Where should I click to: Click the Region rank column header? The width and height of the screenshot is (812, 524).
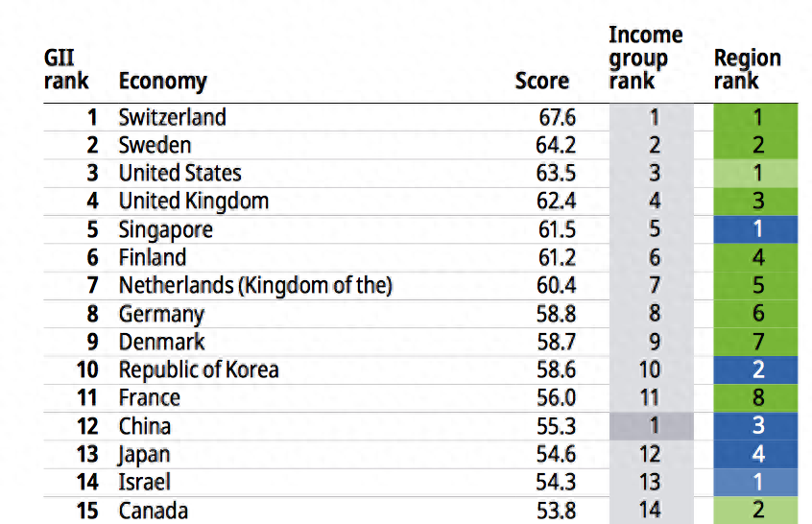click(747, 70)
